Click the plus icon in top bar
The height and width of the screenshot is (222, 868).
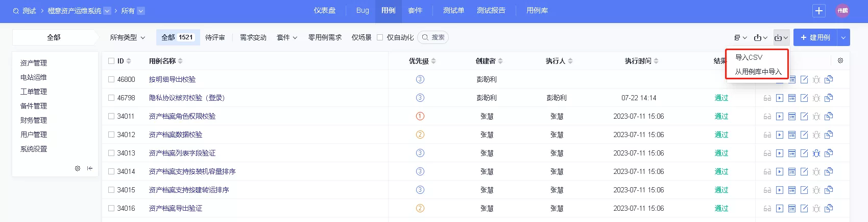[x=819, y=11]
